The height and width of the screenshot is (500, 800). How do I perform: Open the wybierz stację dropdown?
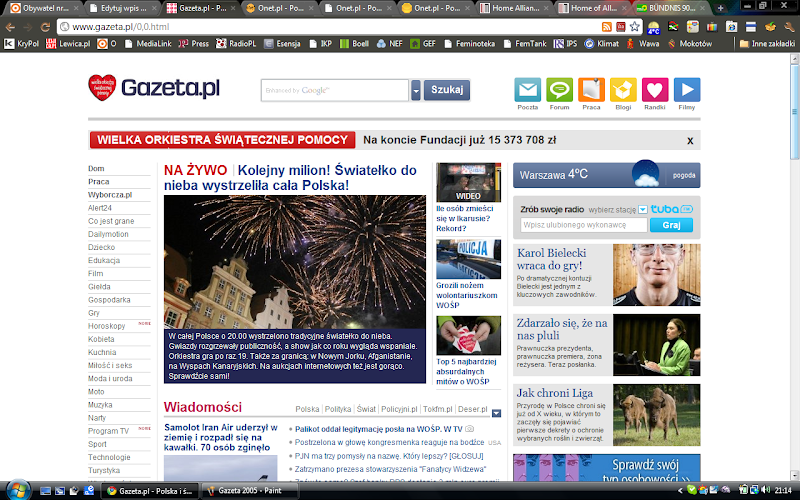(x=643, y=210)
